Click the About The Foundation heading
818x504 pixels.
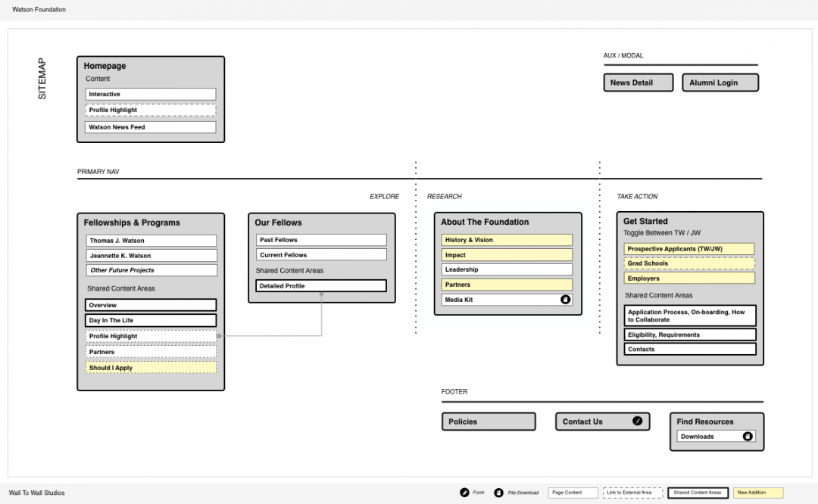pos(485,222)
